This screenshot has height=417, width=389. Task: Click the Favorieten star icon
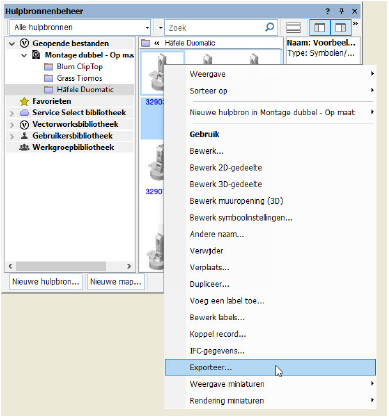coord(24,101)
